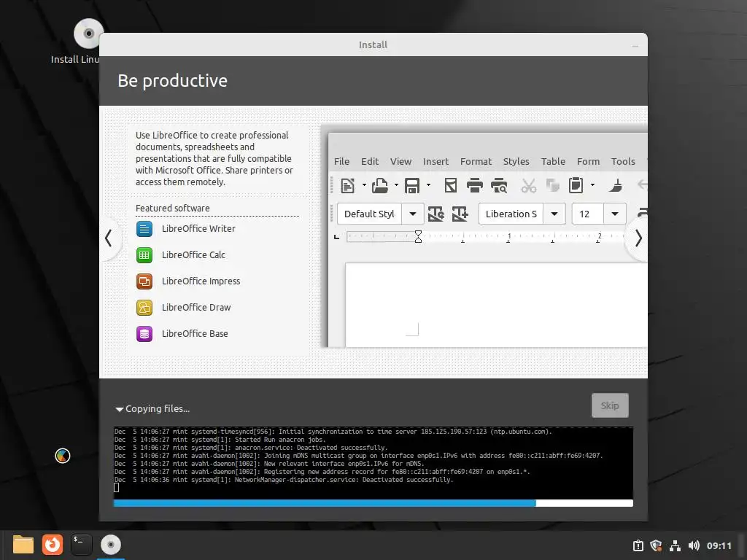This screenshot has width=747, height=560.
Task: Click the Print icon in Writer preview
Action: coord(474,185)
